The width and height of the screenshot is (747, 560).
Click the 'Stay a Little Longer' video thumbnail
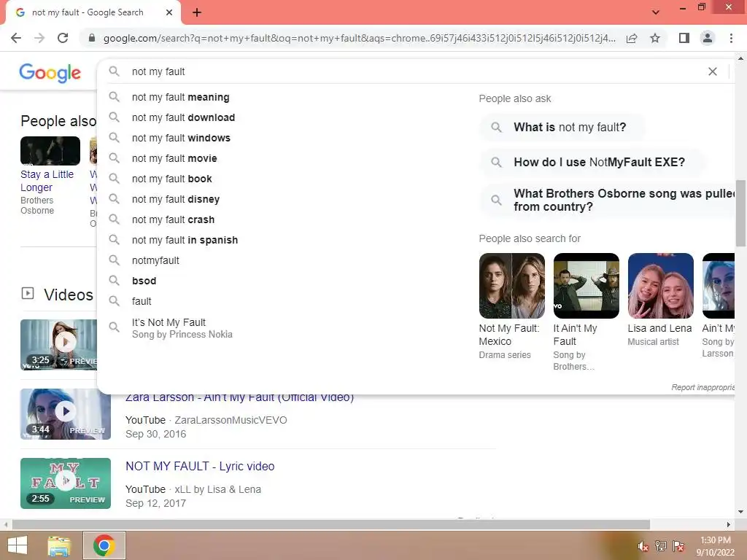click(x=50, y=150)
